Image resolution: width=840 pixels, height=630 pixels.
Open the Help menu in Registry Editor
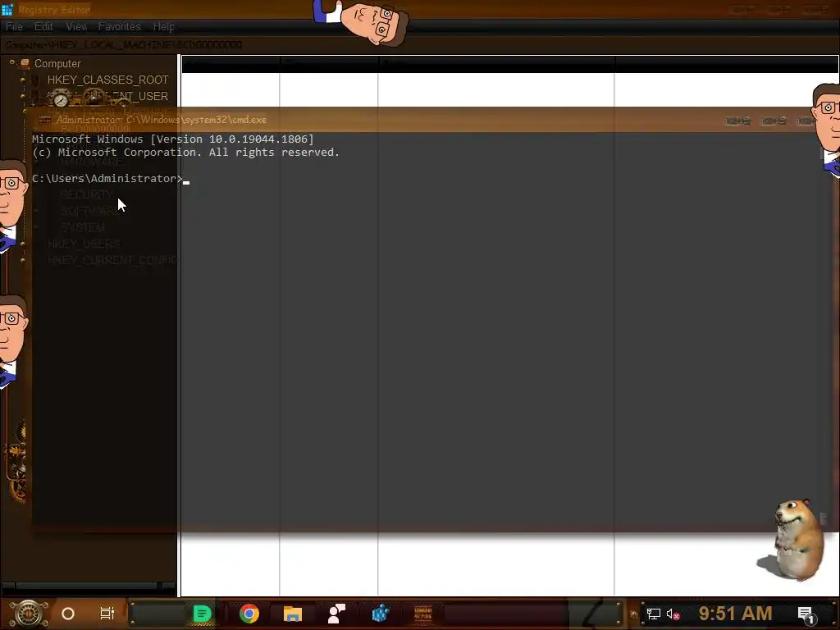point(164,27)
